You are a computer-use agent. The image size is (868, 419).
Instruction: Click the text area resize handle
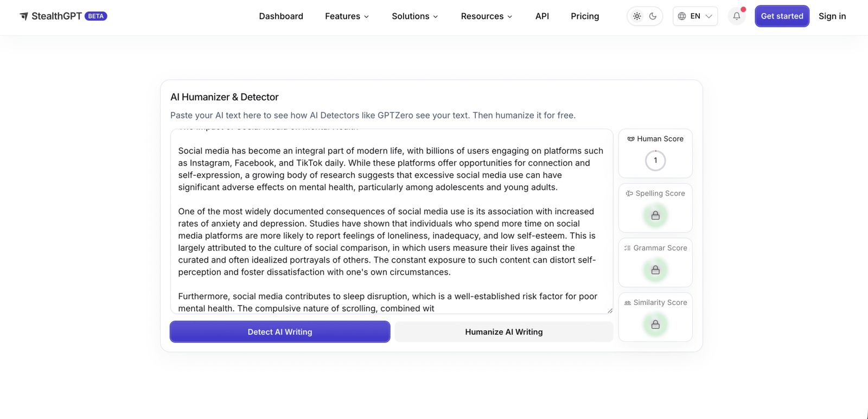point(610,310)
